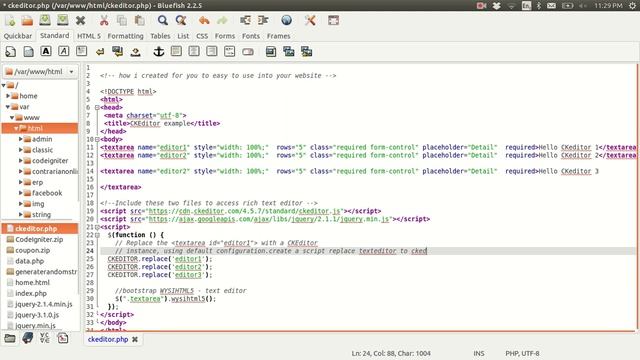Expand the home folder arrow
The height and width of the screenshot is (360, 640).
(8, 96)
